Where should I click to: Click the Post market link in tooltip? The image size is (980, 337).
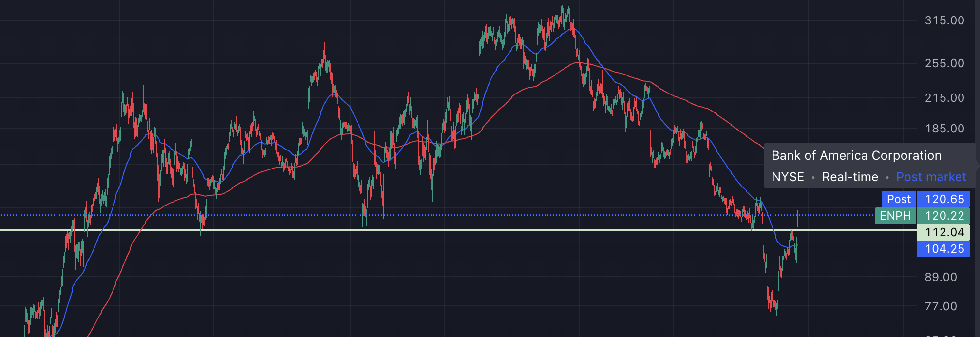tap(931, 177)
